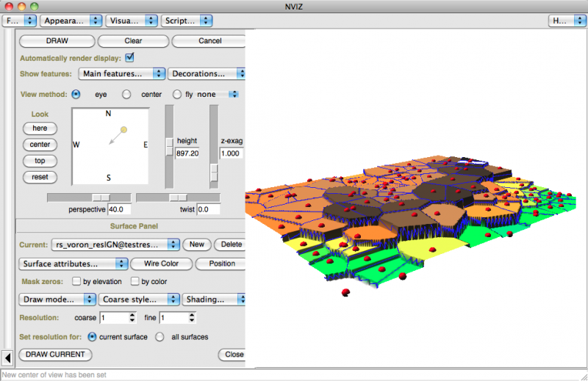Image resolution: width=588 pixels, height=381 pixels.
Task: Click the height value input field
Action: tap(186, 154)
